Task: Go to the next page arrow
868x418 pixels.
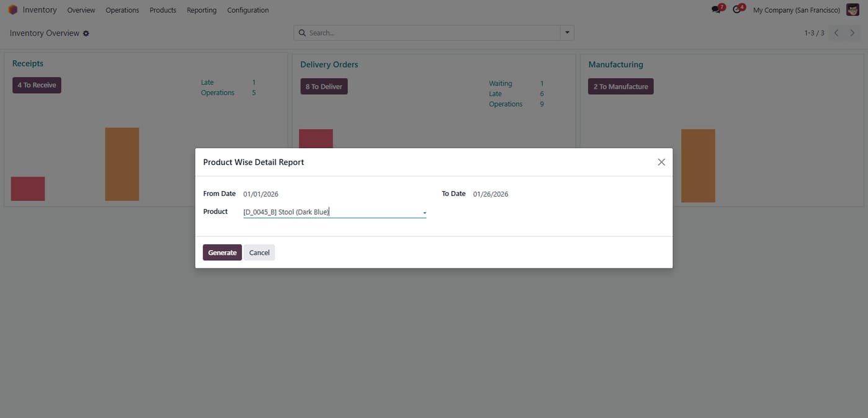Action: [x=852, y=33]
